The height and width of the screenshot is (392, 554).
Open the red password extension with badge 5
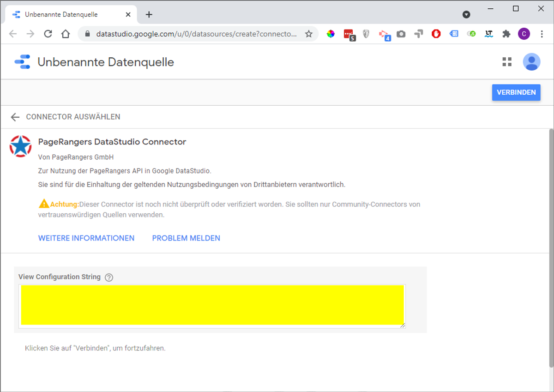tap(349, 35)
